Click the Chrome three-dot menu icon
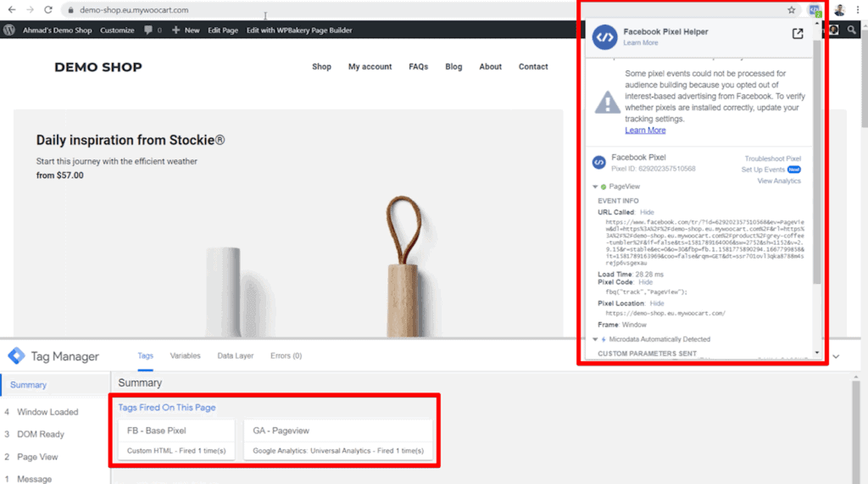This screenshot has width=868, height=484. coord(858,10)
